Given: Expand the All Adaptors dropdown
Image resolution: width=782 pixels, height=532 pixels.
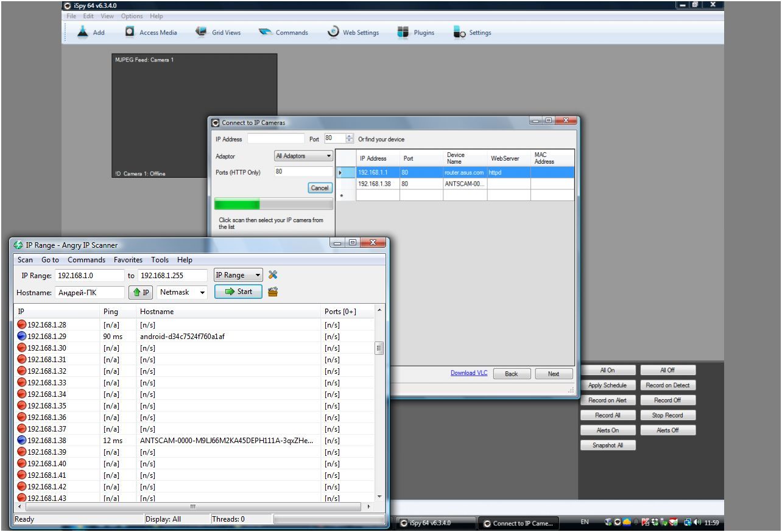Looking at the screenshot, I should 303,156.
